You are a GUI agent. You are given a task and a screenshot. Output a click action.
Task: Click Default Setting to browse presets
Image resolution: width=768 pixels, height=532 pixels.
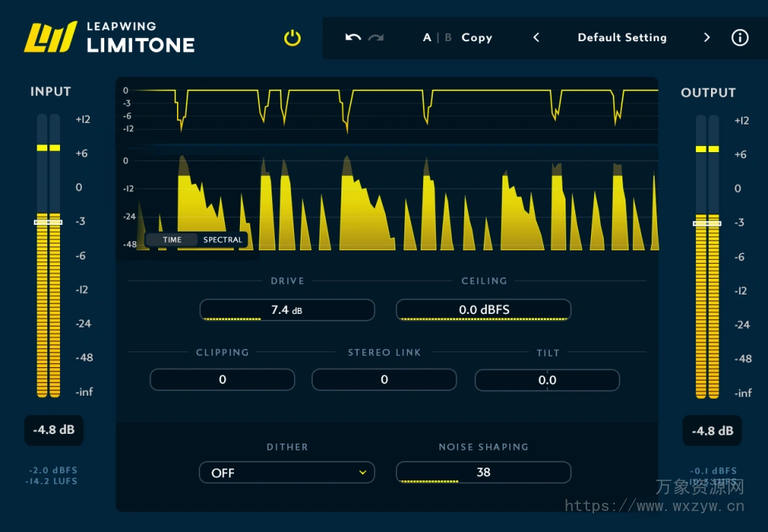pos(622,37)
